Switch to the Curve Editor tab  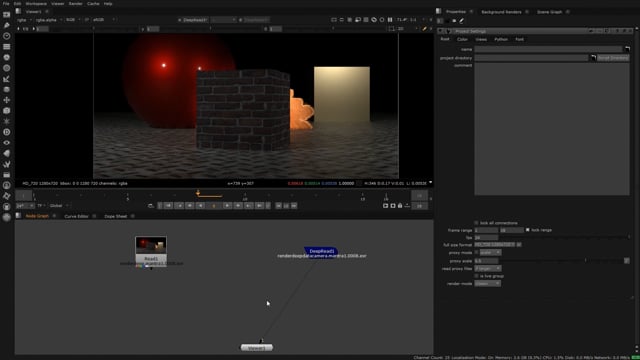[76, 216]
